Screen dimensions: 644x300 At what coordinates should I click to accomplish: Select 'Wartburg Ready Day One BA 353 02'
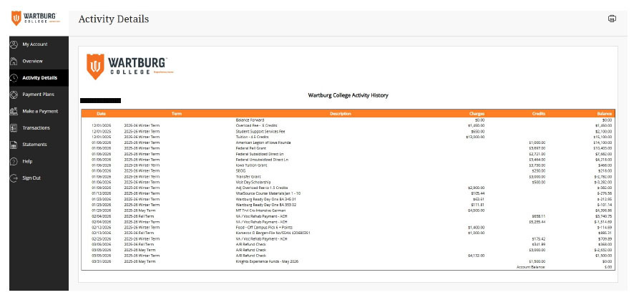[x=265, y=205]
